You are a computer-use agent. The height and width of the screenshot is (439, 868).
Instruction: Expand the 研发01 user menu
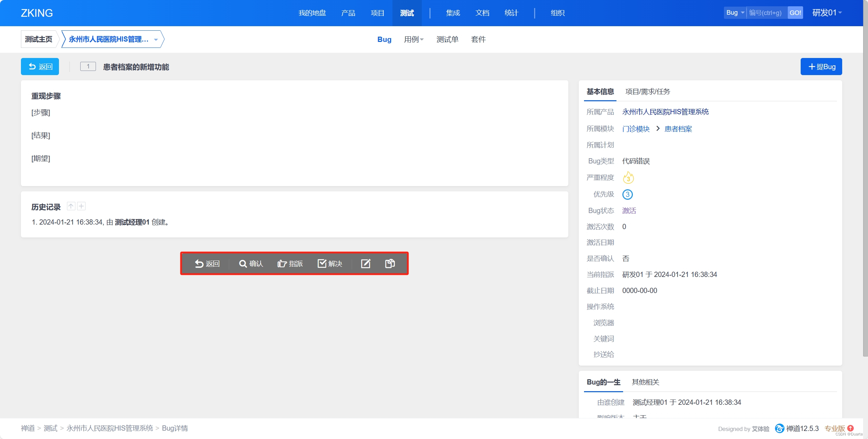click(827, 13)
